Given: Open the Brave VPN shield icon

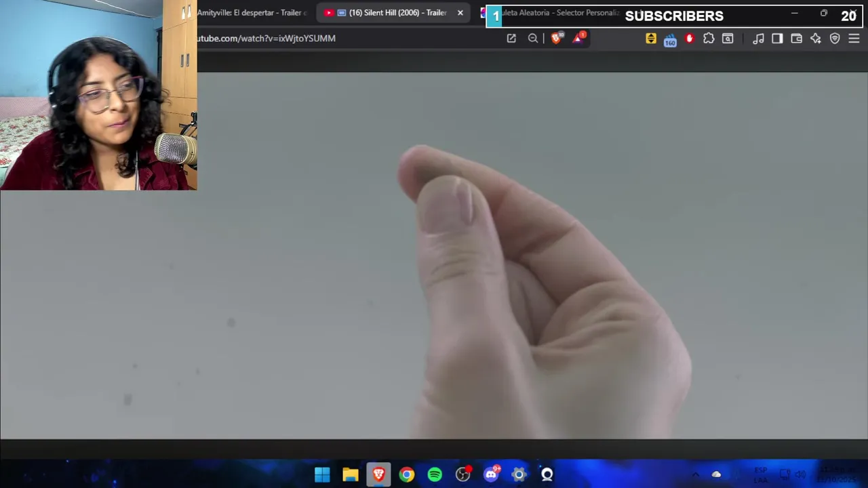Looking at the screenshot, I should tap(835, 39).
